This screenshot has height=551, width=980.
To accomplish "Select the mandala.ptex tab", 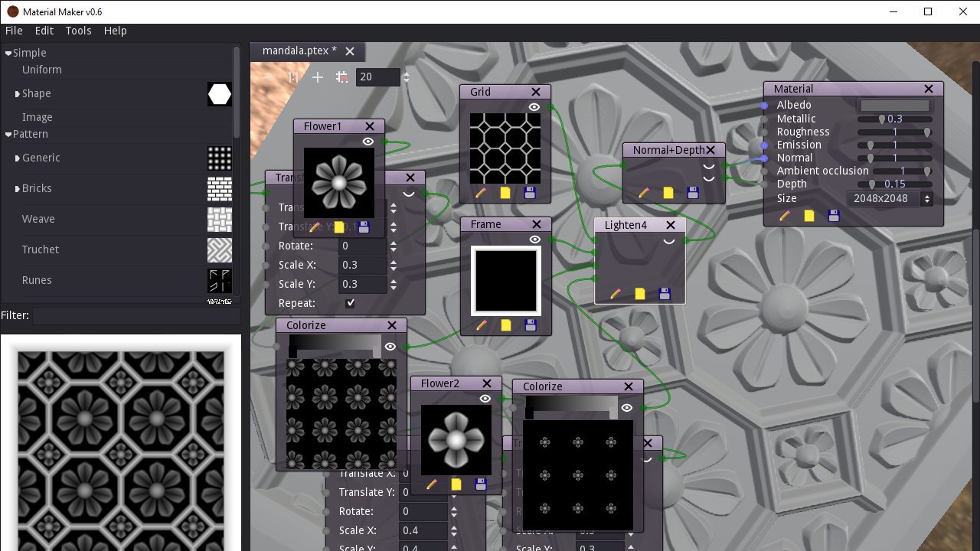I will [x=295, y=51].
